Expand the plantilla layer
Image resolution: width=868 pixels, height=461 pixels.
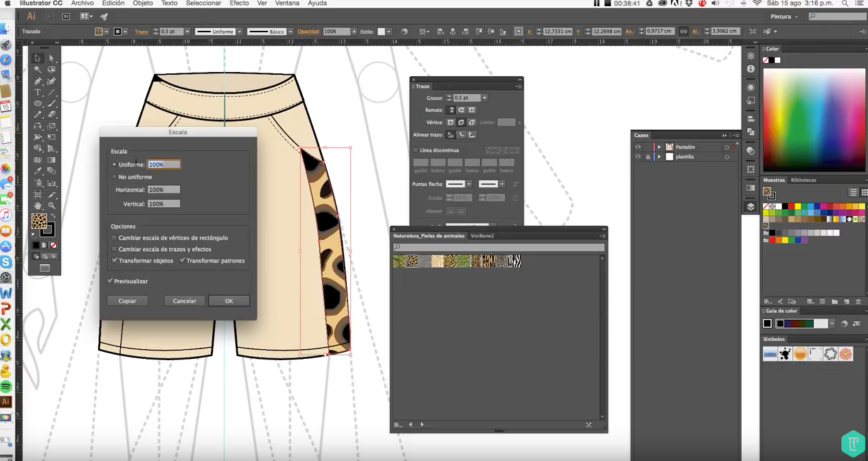[x=659, y=157]
